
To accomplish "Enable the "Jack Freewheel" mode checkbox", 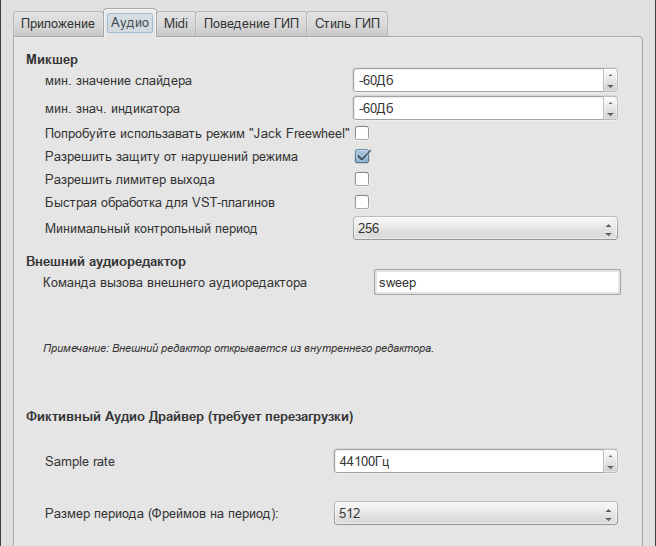I will pyautogui.click(x=362, y=133).
